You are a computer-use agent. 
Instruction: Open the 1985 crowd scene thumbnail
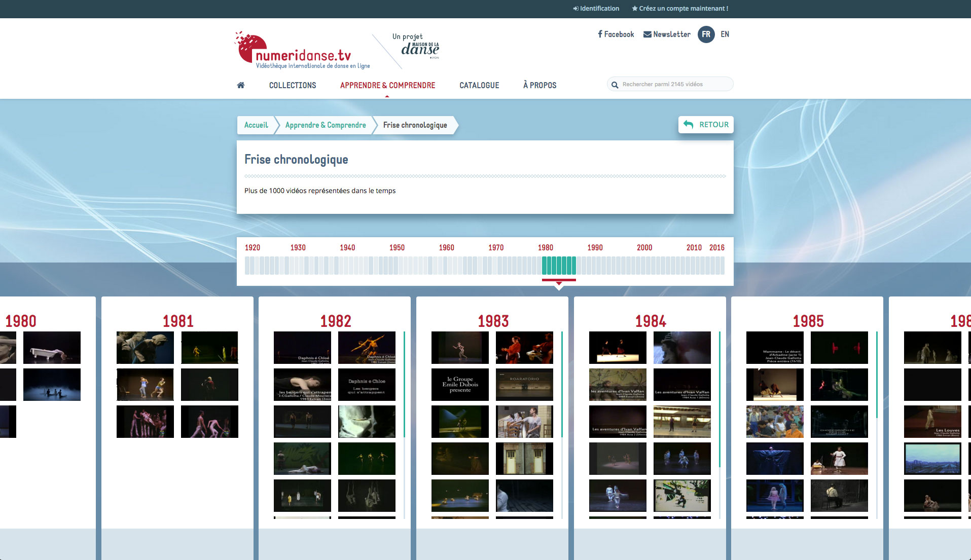pos(775,422)
